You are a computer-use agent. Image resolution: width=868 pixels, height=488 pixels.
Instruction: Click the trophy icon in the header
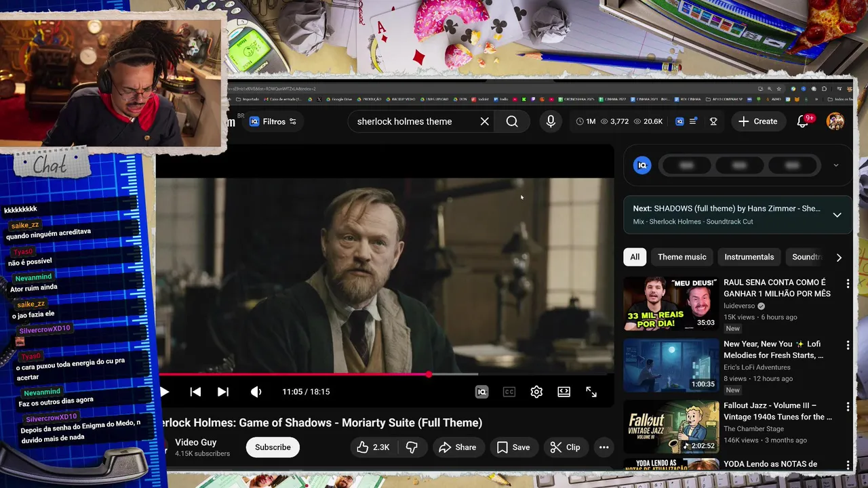pyautogui.click(x=713, y=121)
